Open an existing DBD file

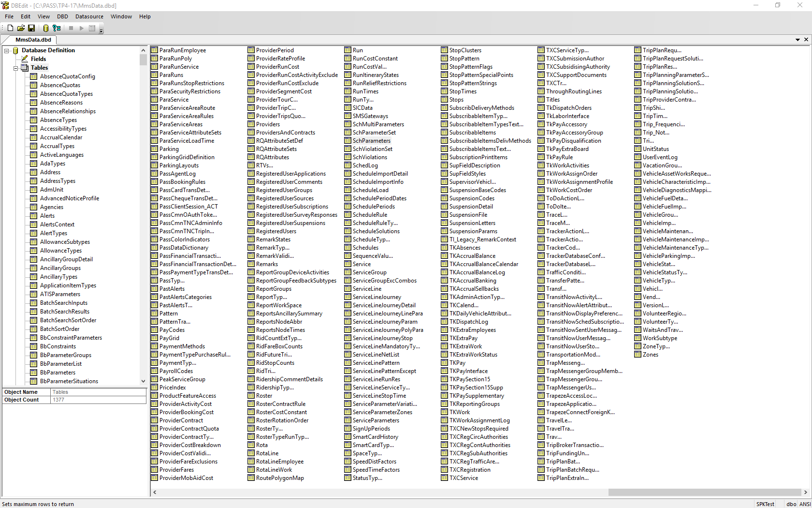pos(21,28)
